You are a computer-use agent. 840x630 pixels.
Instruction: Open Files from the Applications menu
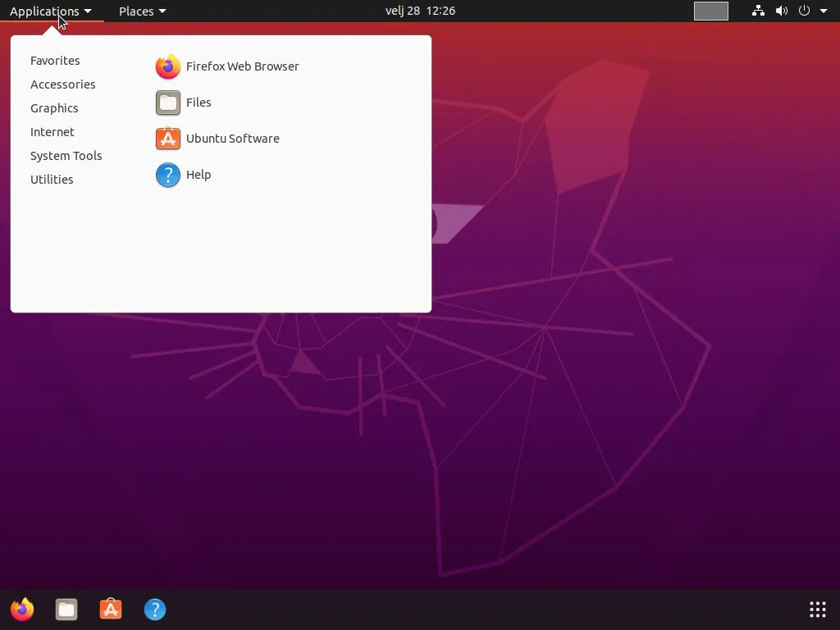tap(199, 103)
